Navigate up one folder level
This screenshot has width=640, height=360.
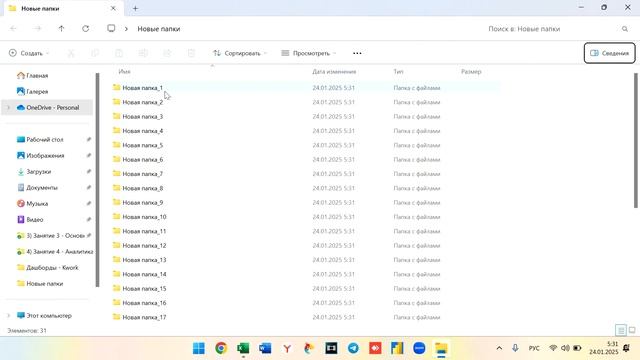[x=61, y=29]
